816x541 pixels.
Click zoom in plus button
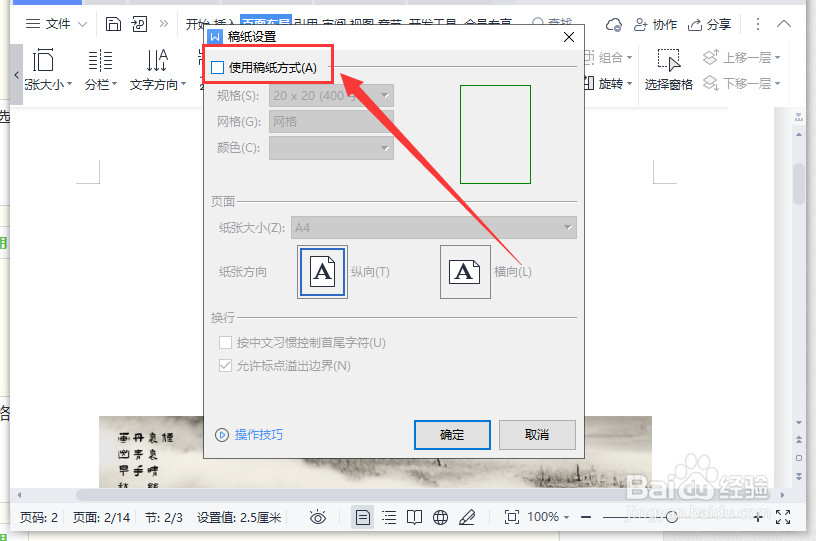pos(758,517)
